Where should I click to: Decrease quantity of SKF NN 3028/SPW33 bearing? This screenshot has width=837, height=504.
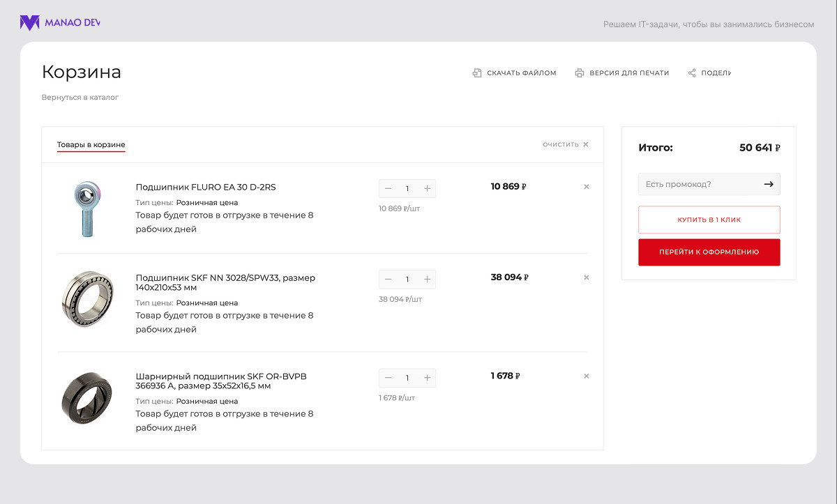[x=389, y=279]
